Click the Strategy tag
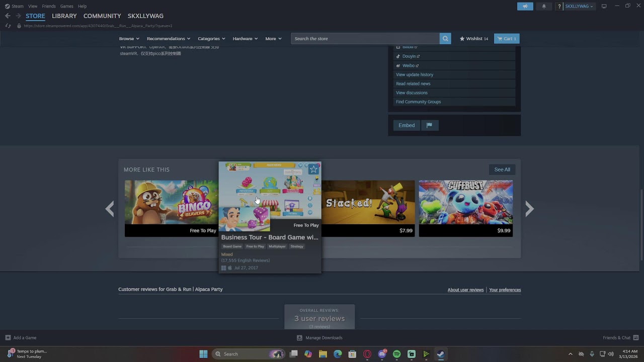The width and height of the screenshot is (644, 362). pos(297,246)
